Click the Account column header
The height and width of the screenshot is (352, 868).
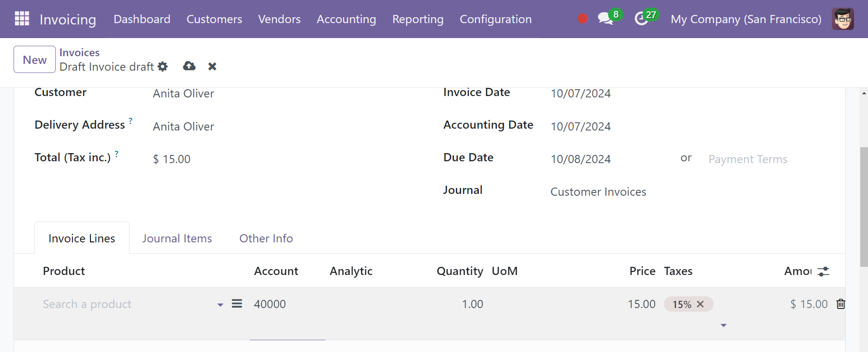pos(276,271)
